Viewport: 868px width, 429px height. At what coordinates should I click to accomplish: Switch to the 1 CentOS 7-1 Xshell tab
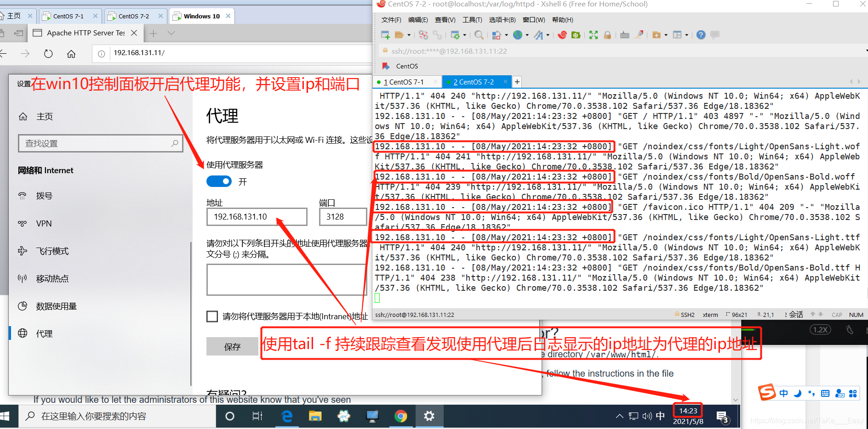pyautogui.click(x=406, y=82)
